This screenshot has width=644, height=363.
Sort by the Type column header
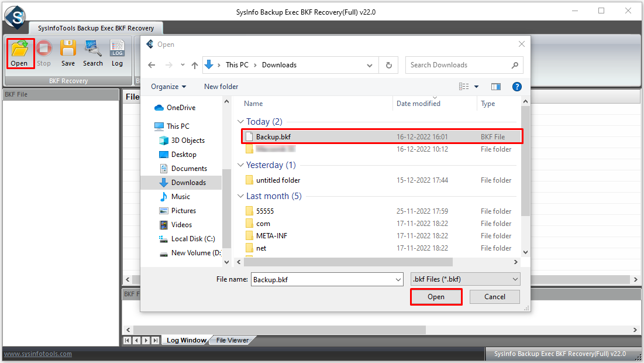pyautogui.click(x=488, y=104)
